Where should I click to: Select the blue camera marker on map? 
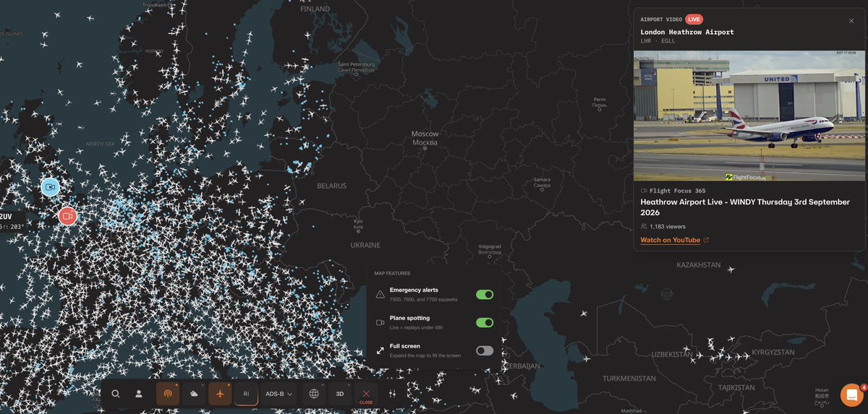click(x=50, y=187)
